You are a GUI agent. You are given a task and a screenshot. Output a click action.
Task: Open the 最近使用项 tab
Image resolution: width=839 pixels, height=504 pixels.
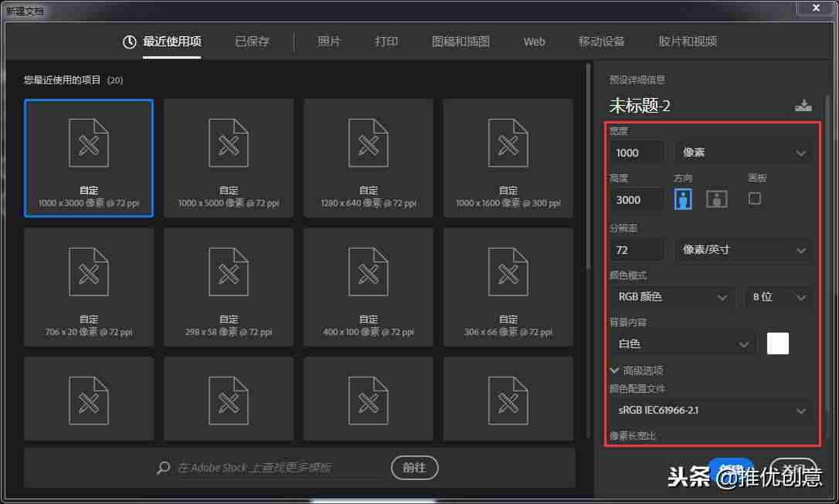pos(172,42)
